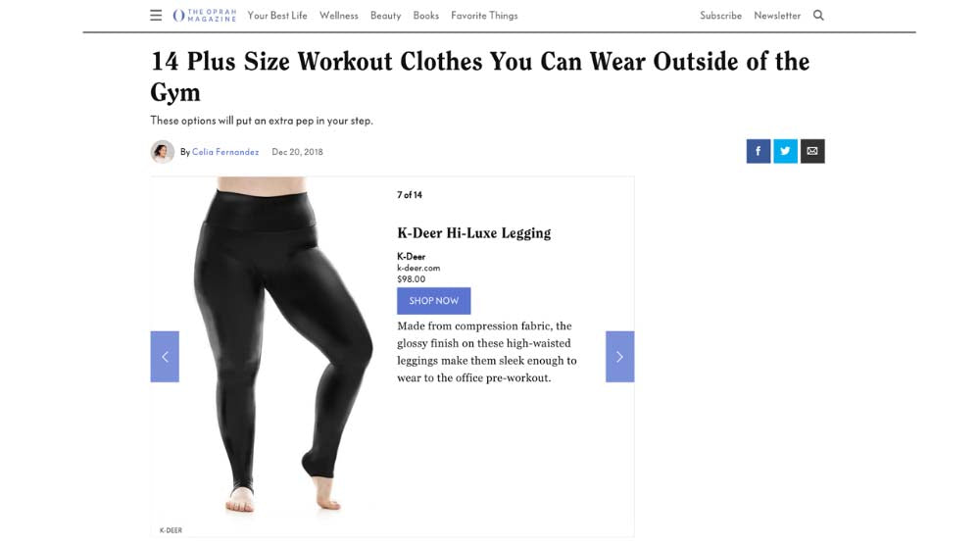The height and width of the screenshot is (549, 980).
Task: Click the SHOP NOW button
Action: pyautogui.click(x=434, y=301)
